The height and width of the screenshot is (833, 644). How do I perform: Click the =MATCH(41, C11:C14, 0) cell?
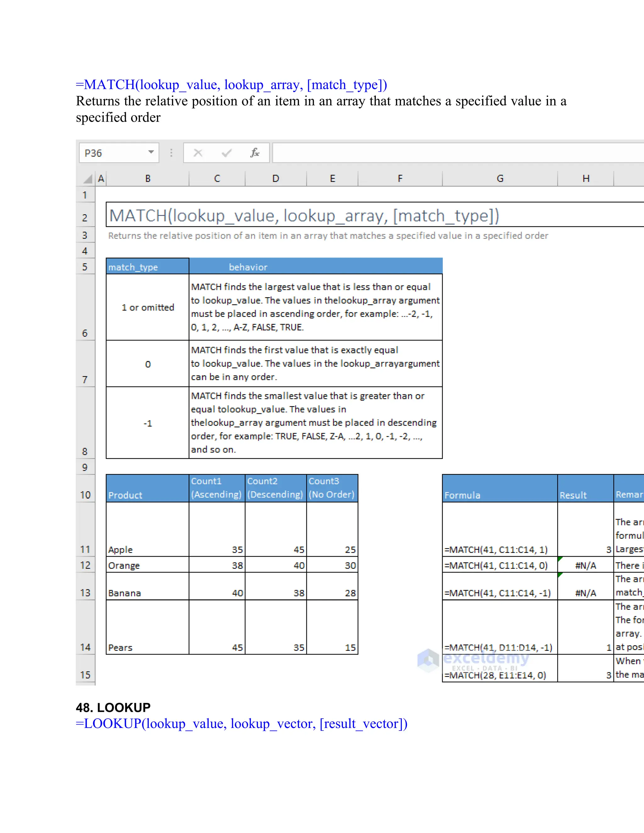[500, 565]
